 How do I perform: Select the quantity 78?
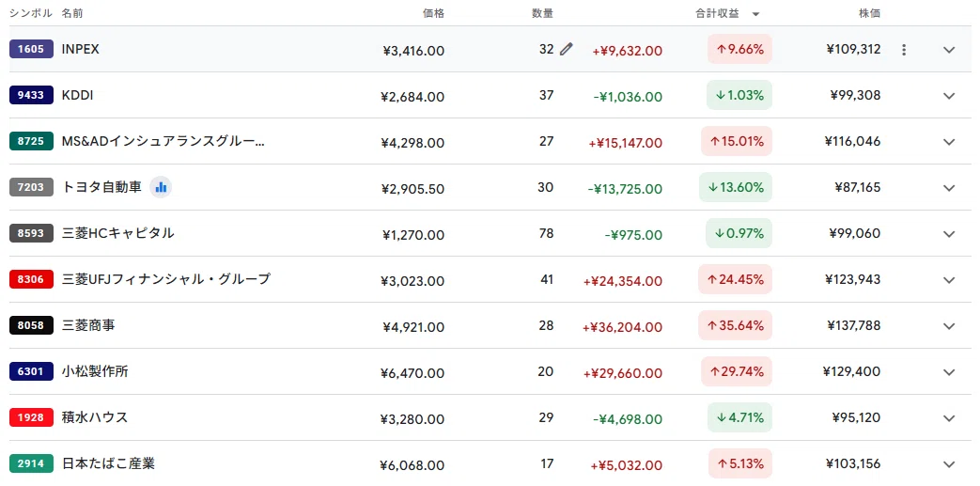point(546,233)
